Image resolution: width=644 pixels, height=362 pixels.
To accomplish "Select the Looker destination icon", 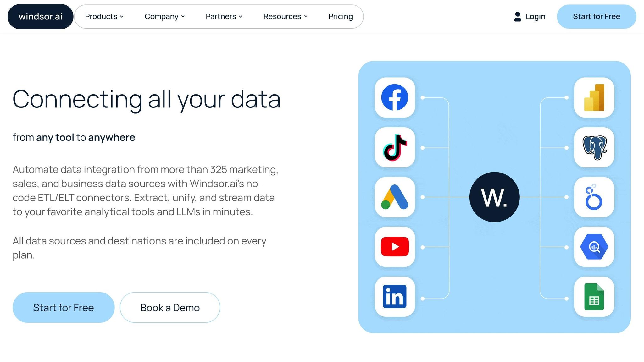I will coord(594,198).
